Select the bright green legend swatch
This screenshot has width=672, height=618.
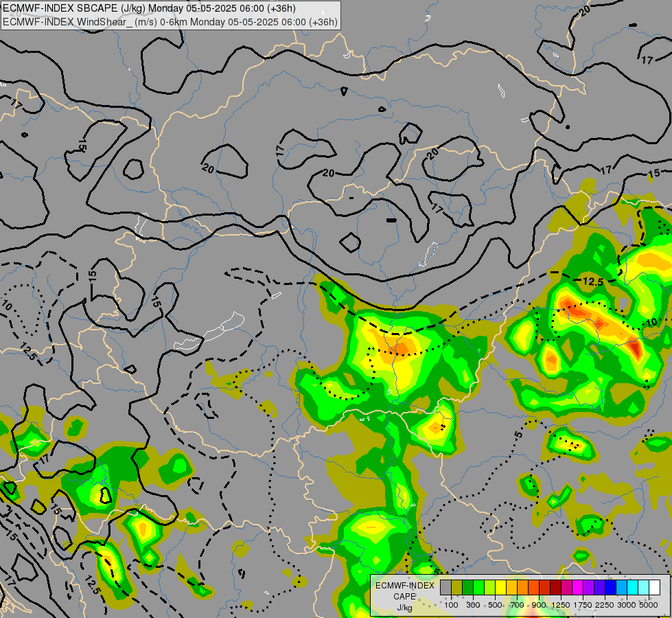click(x=478, y=587)
